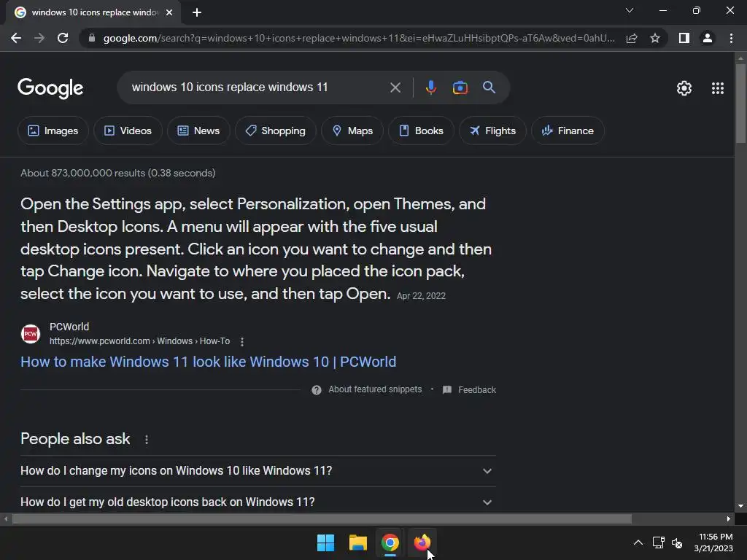Viewport: 747px width, 560px height.
Task: Open the tab search chevron
Action: coord(630,10)
